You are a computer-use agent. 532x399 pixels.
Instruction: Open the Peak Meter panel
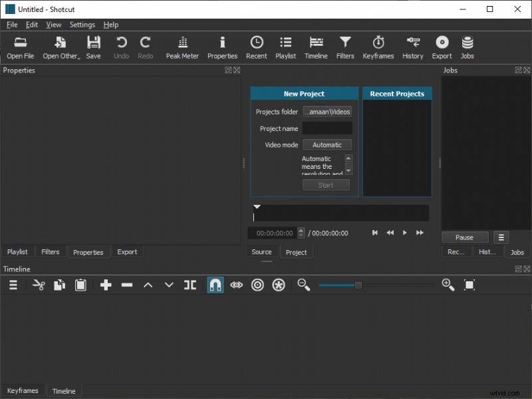pyautogui.click(x=182, y=45)
